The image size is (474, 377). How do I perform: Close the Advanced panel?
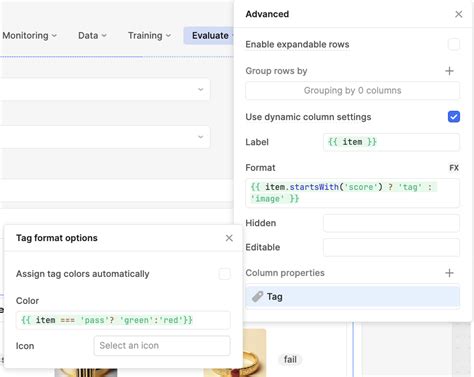pyautogui.click(x=459, y=14)
